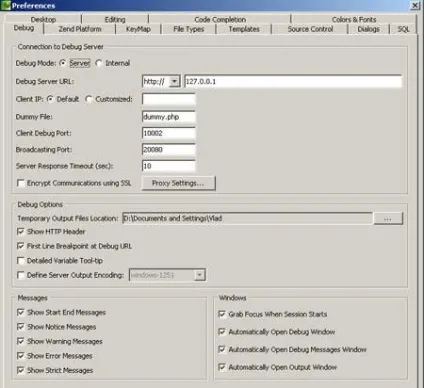This screenshot has width=424, height=388.
Task: Open the http:// protocol dropdown
Action: tap(175, 81)
